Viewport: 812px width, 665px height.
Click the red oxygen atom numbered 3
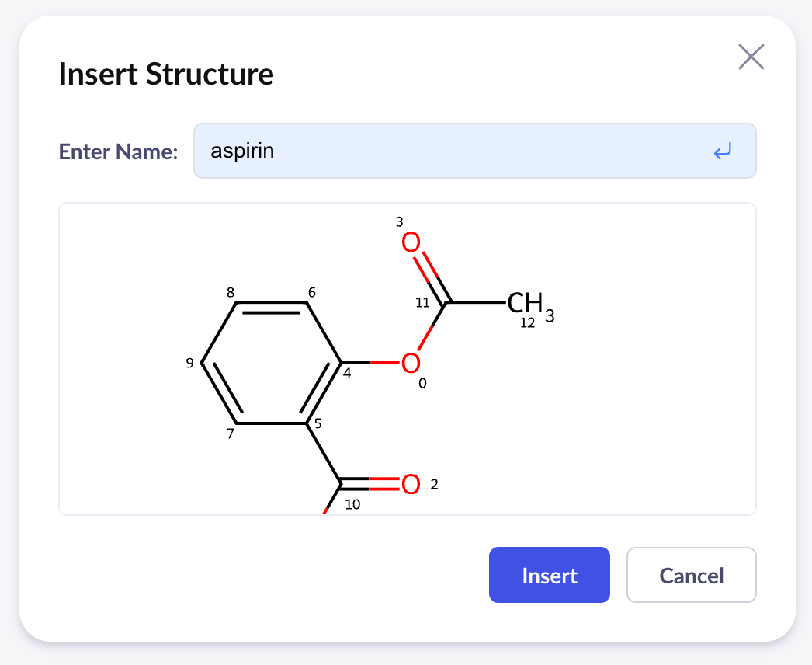point(411,243)
